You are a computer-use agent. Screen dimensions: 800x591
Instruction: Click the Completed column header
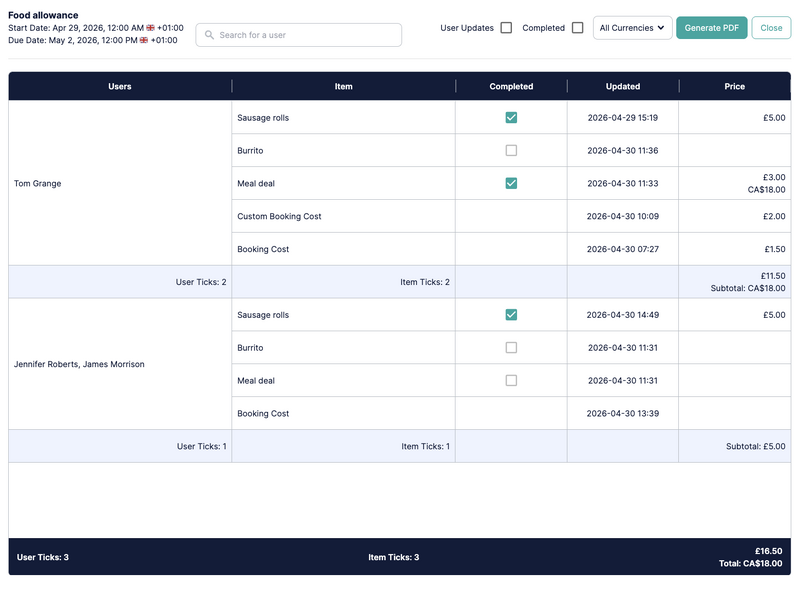coord(511,86)
